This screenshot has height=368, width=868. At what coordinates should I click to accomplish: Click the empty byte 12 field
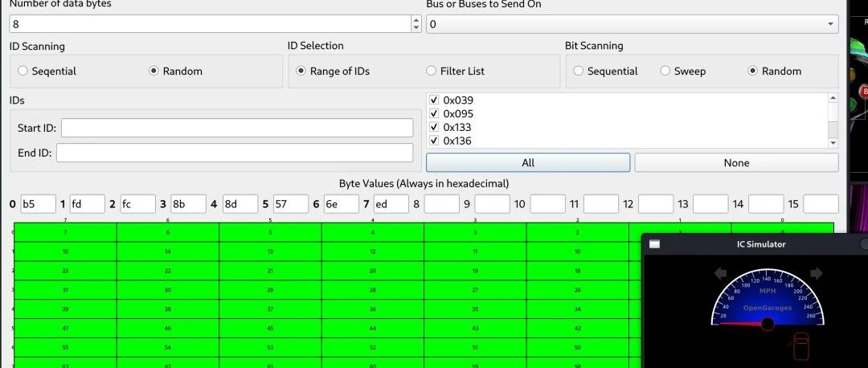click(x=656, y=204)
